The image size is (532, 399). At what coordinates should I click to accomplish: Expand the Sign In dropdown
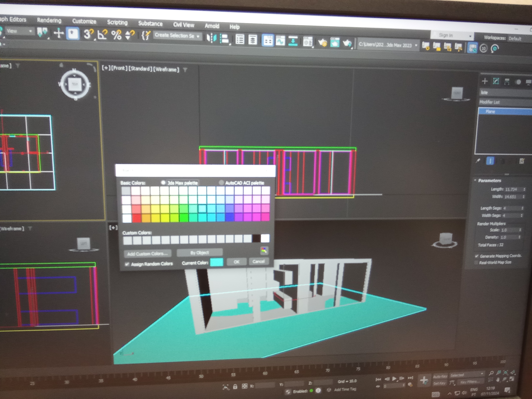click(x=470, y=36)
